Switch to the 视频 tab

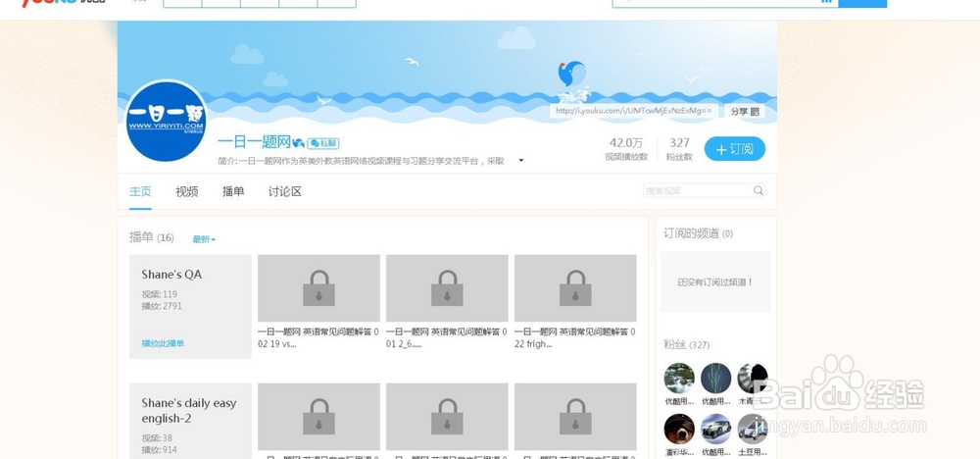point(187,191)
